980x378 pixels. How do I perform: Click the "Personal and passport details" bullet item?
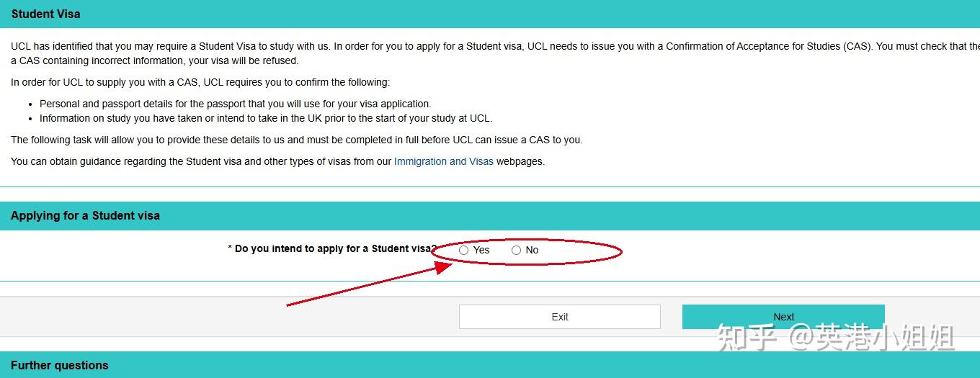click(x=235, y=104)
